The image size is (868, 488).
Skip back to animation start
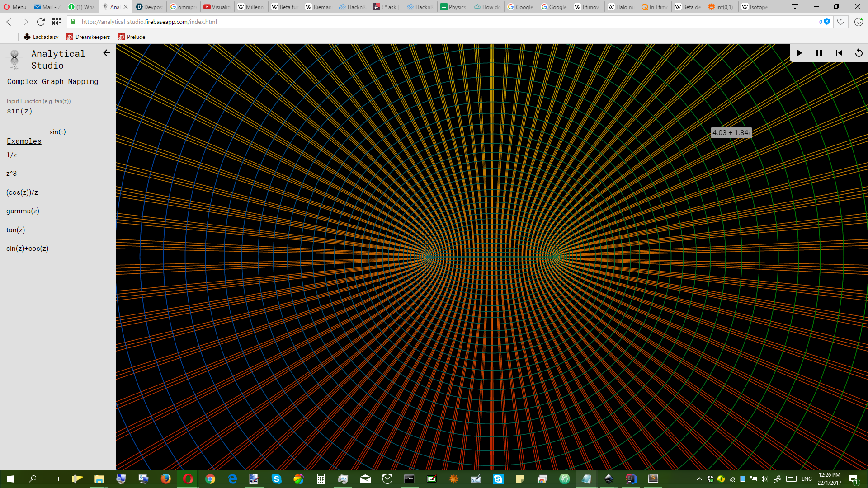click(839, 53)
